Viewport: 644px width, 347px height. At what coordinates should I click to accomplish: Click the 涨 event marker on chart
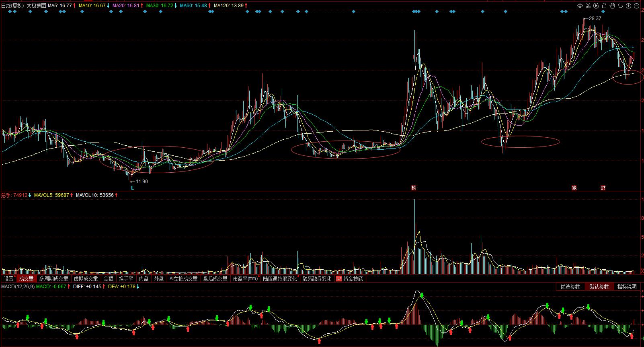pyautogui.click(x=574, y=188)
